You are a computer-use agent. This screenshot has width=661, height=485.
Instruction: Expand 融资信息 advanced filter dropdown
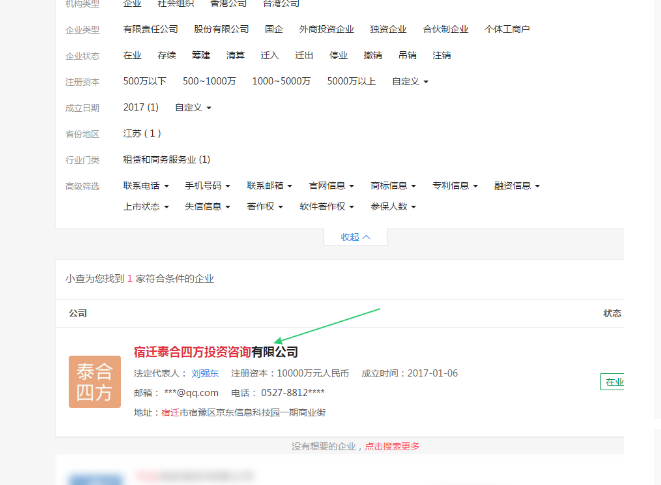point(517,186)
